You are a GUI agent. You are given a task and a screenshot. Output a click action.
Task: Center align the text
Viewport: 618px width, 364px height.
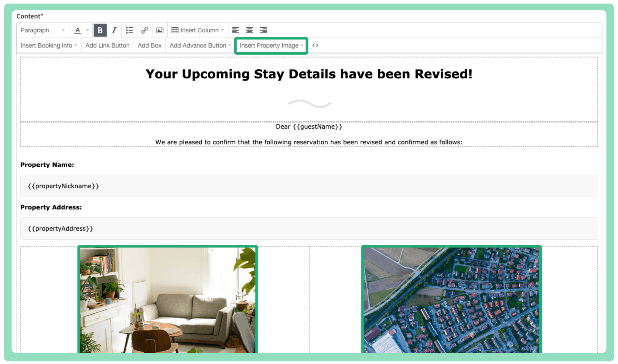tap(250, 30)
